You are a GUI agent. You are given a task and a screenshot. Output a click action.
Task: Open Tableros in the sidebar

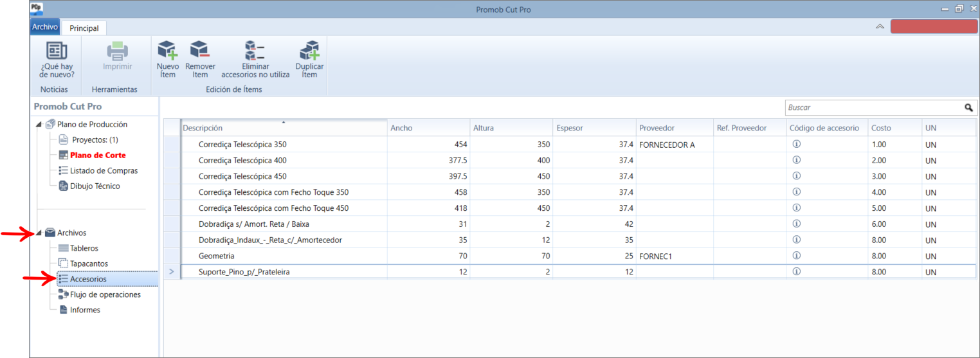pyautogui.click(x=84, y=248)
